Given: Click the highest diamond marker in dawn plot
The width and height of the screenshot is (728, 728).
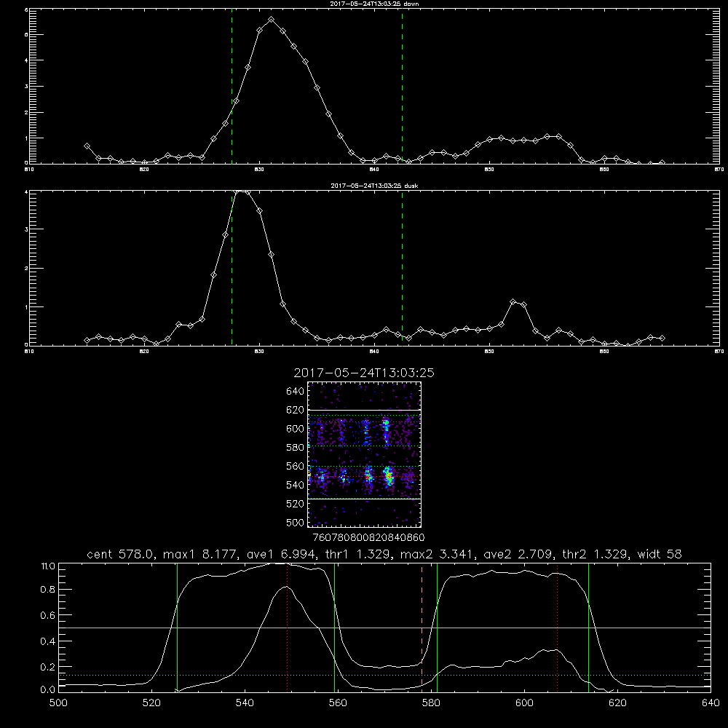Looking at the screenshot, I should tap(271, 20).
